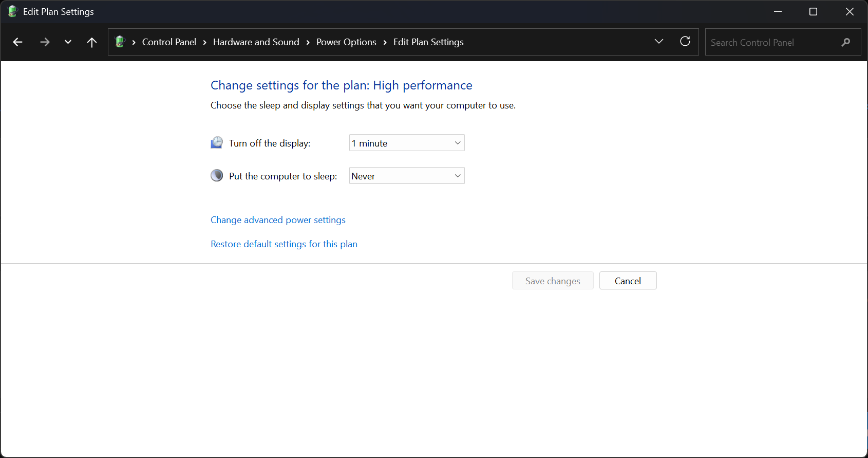Click the sleep moon icon
The image size is (868, 458).
(217, 176)
